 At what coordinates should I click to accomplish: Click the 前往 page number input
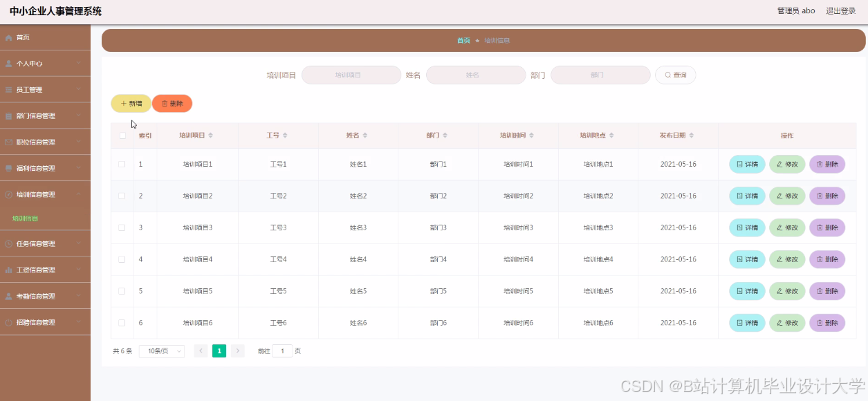point(282,351)
